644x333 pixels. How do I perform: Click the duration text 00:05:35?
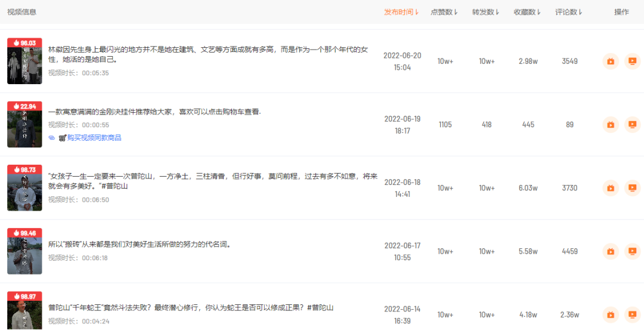coord(95,73)
